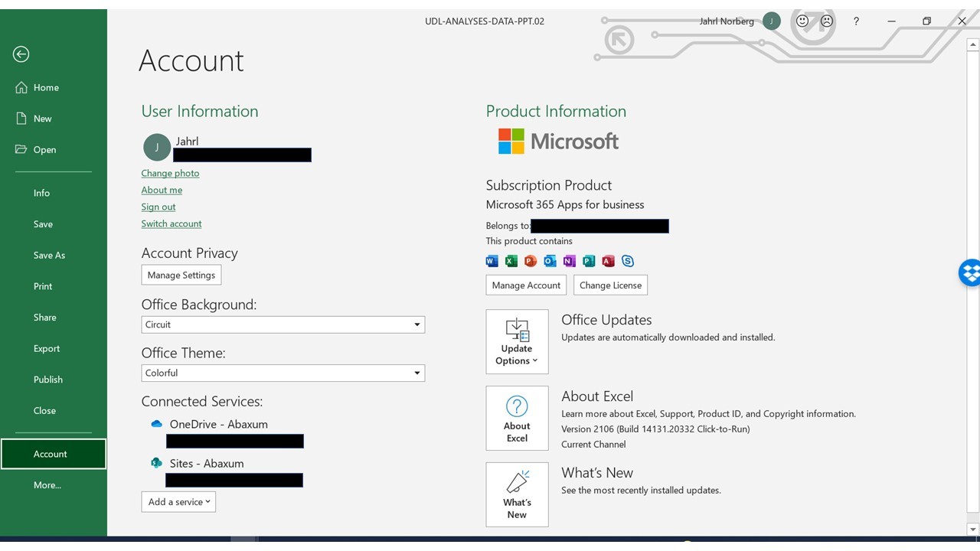Click the Jahrl Norberg name in title bar

pyautogui.click(x=727, y=21)
